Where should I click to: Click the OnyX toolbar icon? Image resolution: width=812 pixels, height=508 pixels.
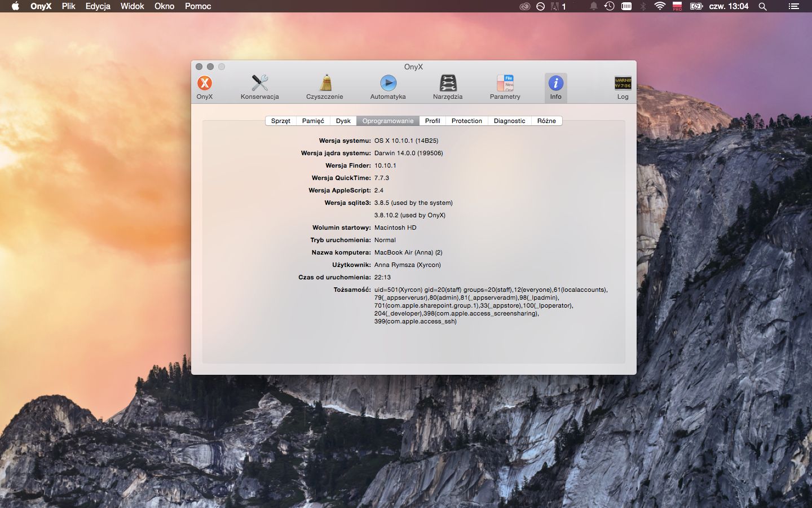pyautogui.click(x=205, y=87)
